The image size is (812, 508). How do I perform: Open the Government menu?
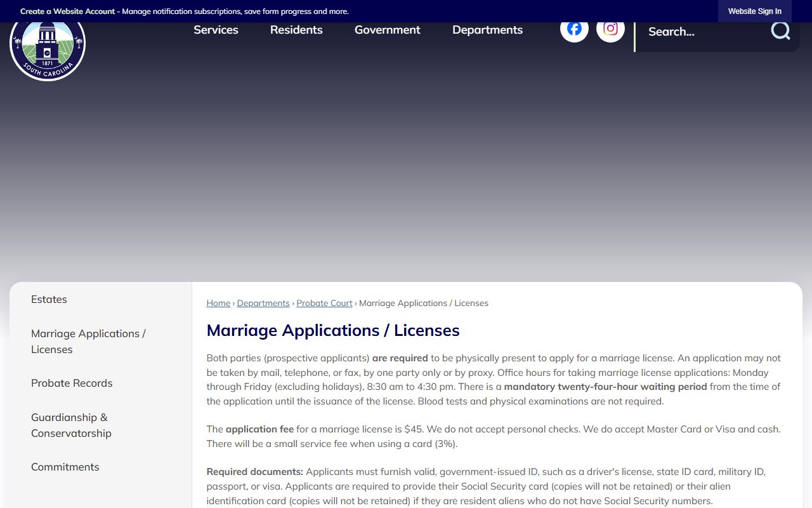tap(387, 30)
